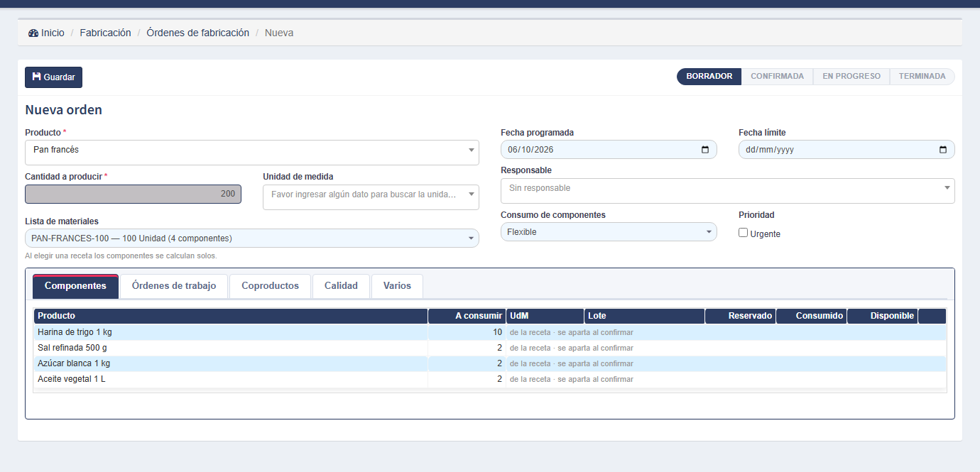The image size is (980, 472).
Task: Click the En progreso status step
Action: point(851,77)
